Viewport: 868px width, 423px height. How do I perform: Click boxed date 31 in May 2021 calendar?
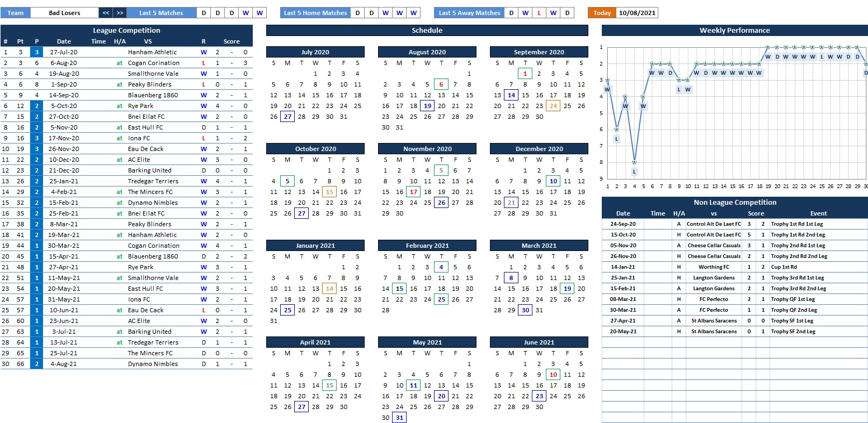coord(399,418)
